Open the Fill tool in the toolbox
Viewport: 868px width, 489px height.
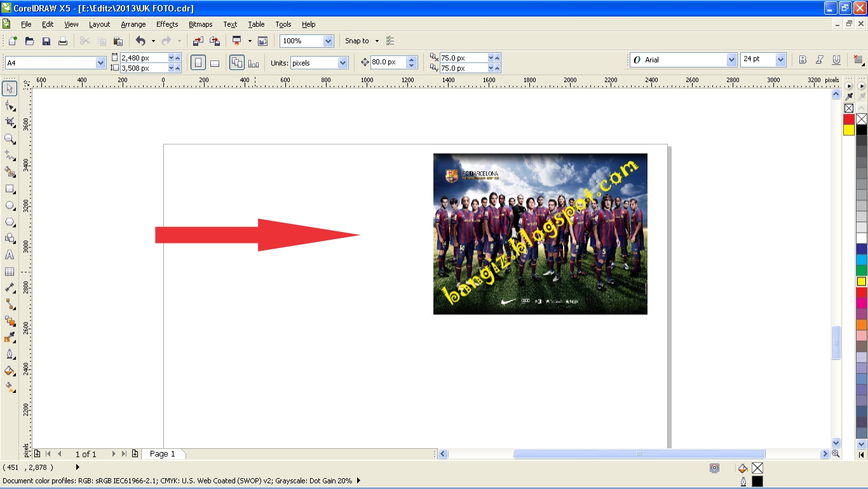point(9,371)
